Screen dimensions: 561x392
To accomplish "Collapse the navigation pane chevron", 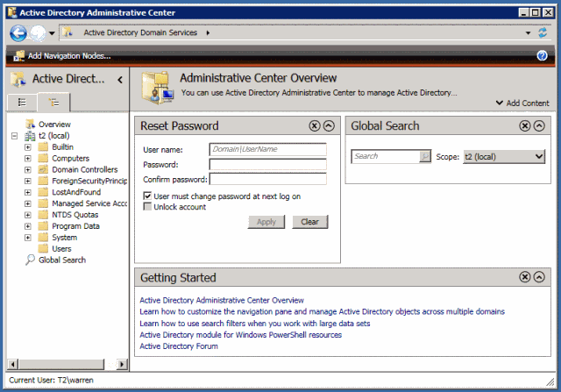I will coord(120,80).
